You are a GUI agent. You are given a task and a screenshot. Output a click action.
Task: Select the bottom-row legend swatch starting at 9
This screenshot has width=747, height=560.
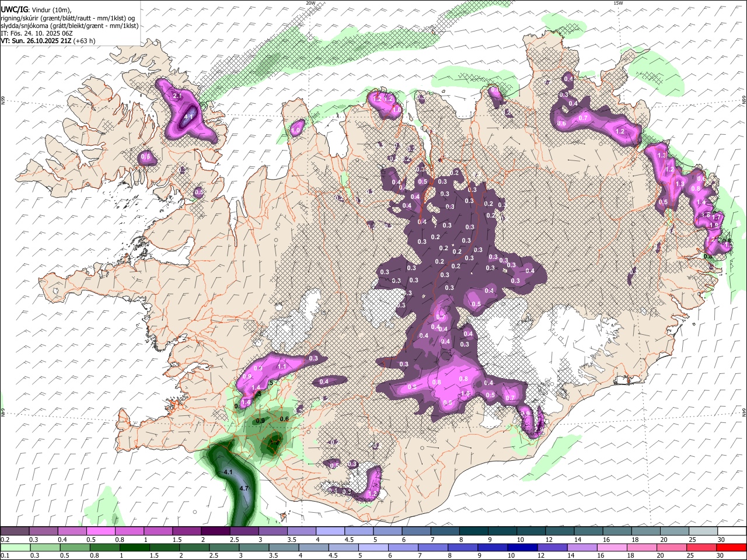[x=493, y=547]
